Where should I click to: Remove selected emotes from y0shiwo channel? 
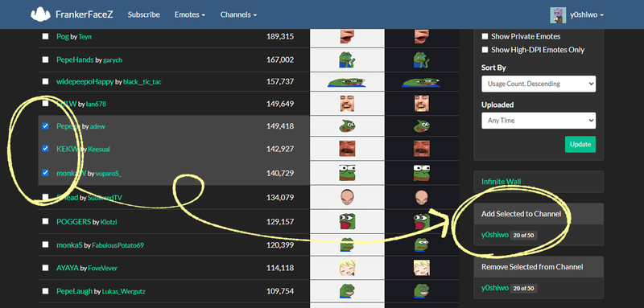(x=495, y=288)
